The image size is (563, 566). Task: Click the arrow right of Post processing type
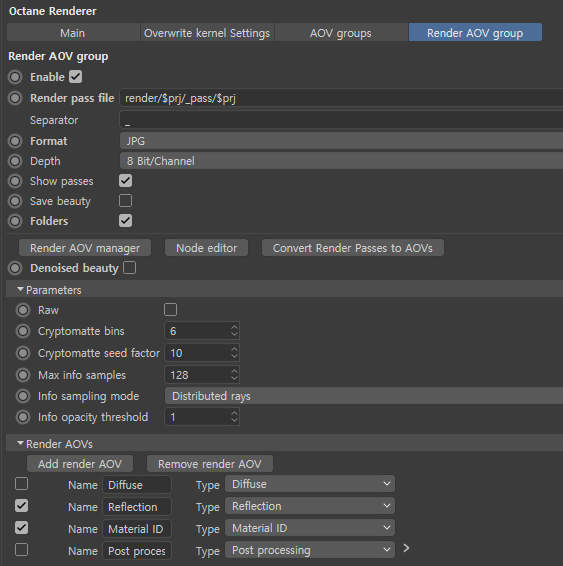tap(406, 548)
